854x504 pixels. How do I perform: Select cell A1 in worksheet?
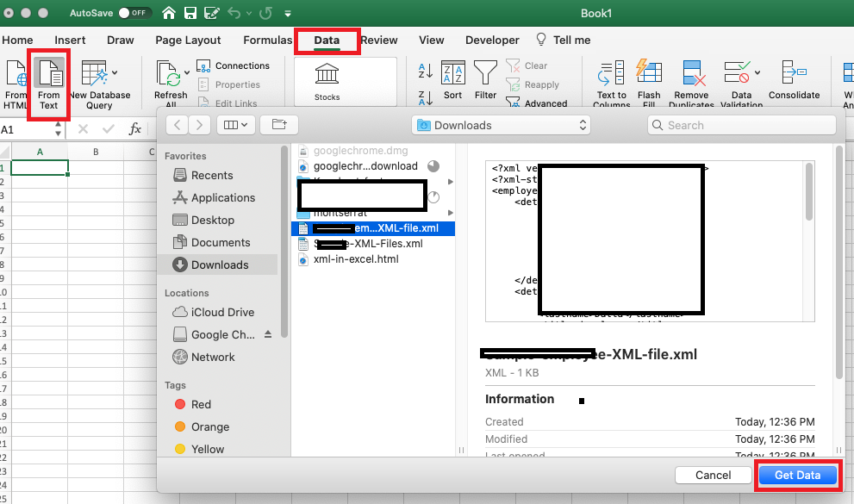point(40,168)
